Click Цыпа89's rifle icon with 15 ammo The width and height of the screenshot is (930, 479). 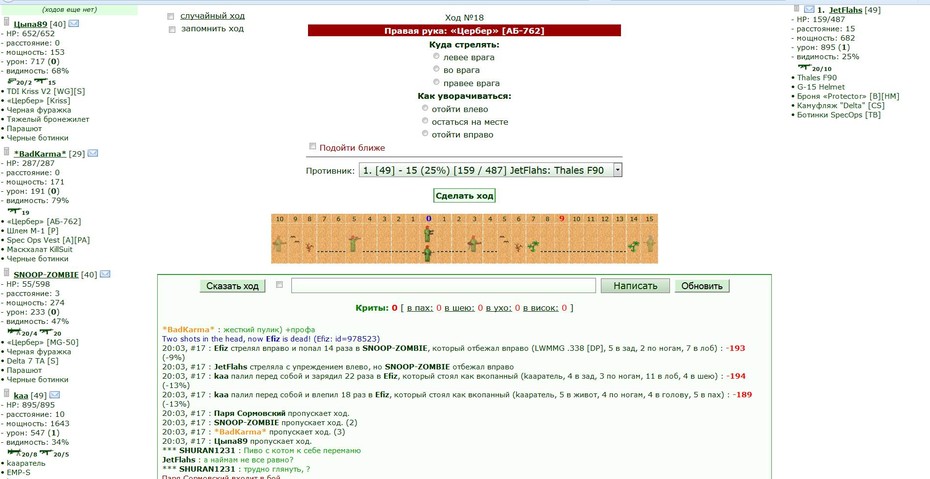pyautogui.click(x=40, y=81)
